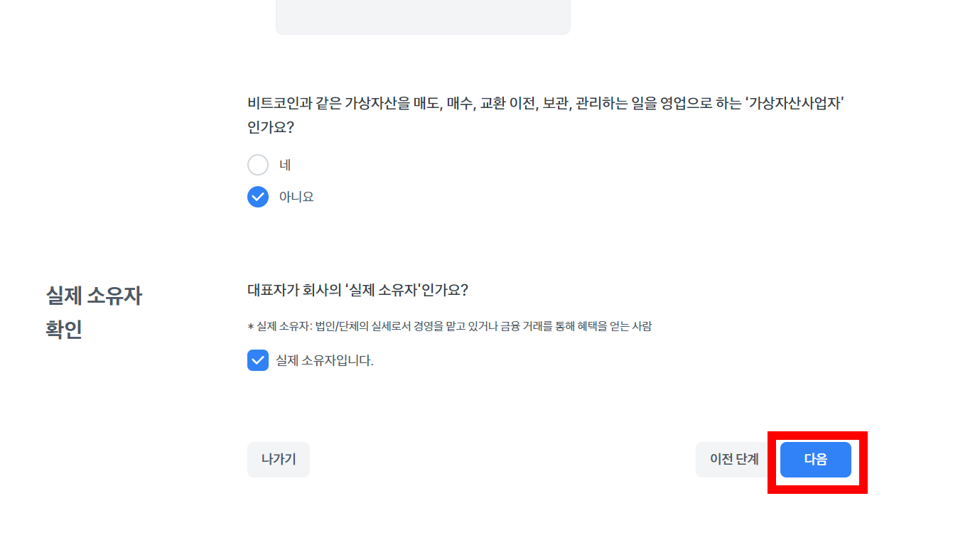This screenshot has height=545, width=980.
Task: Click the question "대표자가 회사의 '실제 소유자'인가요?"
Action: (357, 291)
